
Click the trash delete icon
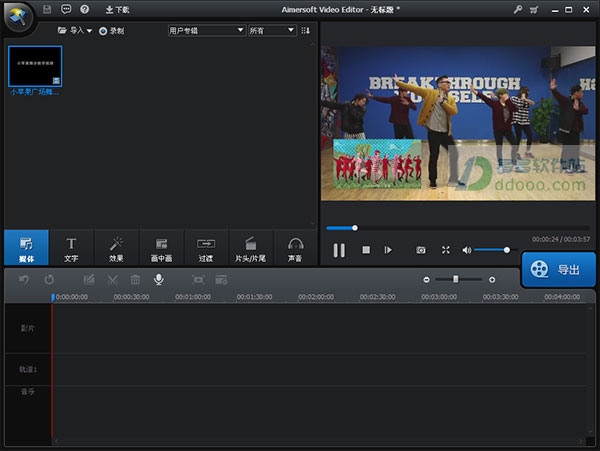click(135, 280)
